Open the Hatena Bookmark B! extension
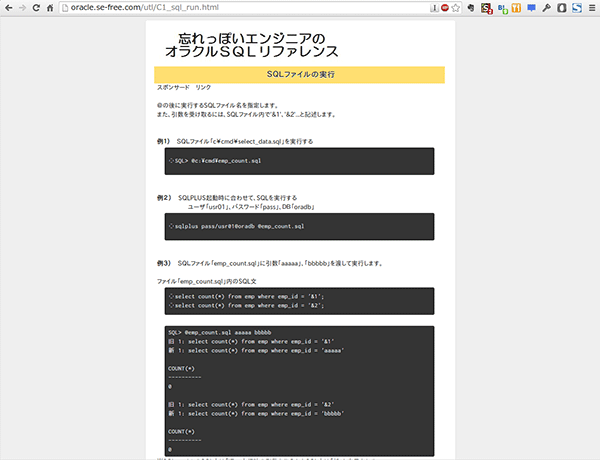This screenshot has height=460, width=600. pyautogui.click(x=502, y=8)
